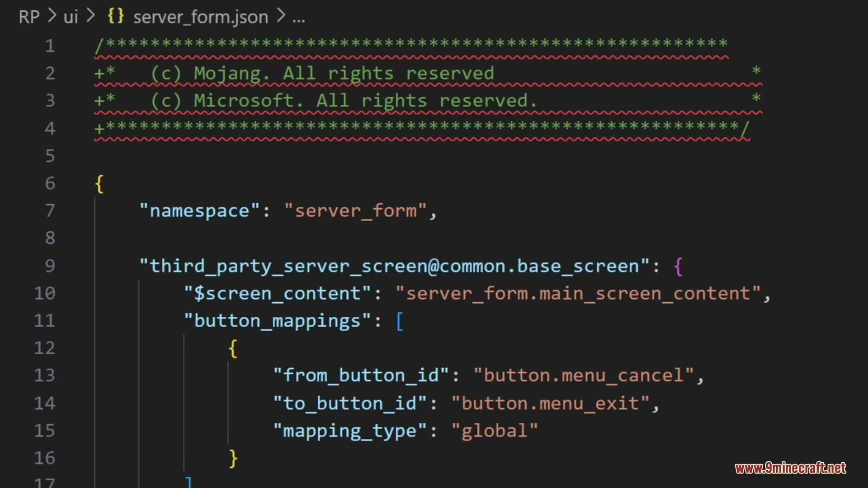Screen dimensions: 868x488
Task: Click the "button.menu_cancel" value
Action: (x=584, y=376)
